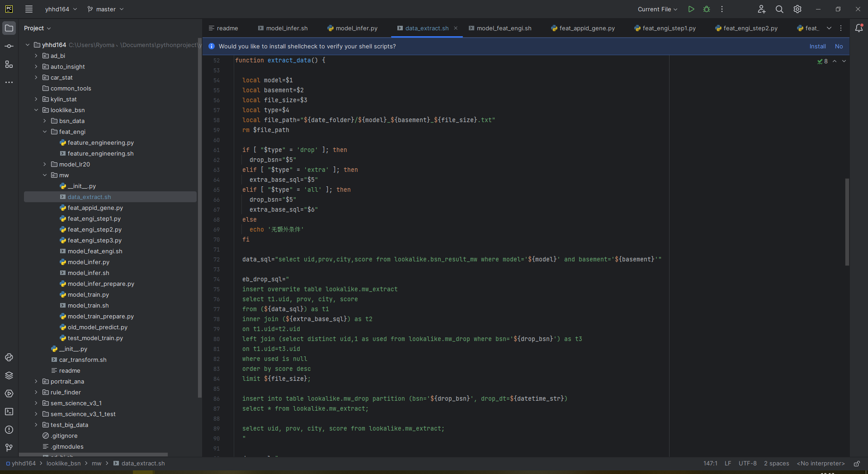Screen dimensions: 868x474
Task: Switch to model_feat_engi.sh tab
Action: (500, 28)
